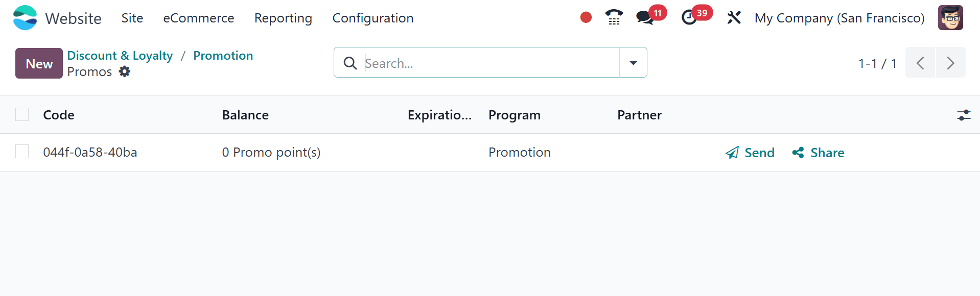This screenshot has width=980, height=296.
Task: Send the coupon 044f-0a58-40ba
Action: (750, 152)
